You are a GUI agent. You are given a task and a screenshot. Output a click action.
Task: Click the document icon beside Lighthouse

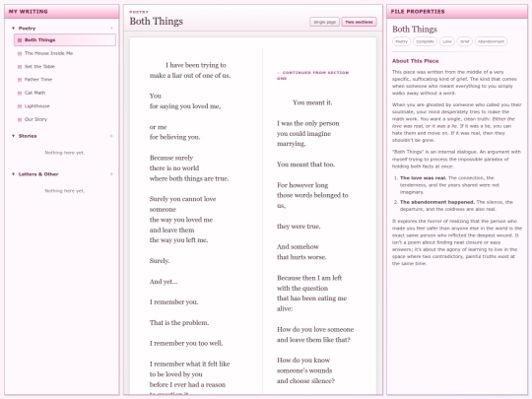(20, 106)
